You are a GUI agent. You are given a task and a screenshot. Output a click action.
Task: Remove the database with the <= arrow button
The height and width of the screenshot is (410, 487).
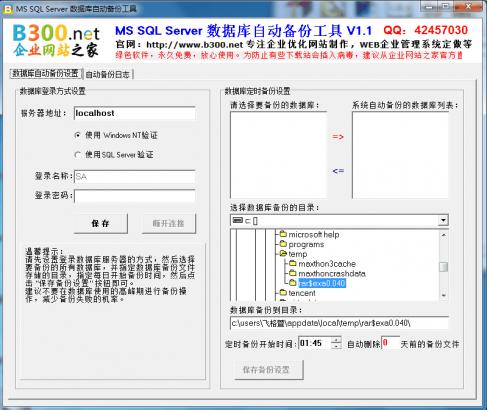tap(338, 171)
